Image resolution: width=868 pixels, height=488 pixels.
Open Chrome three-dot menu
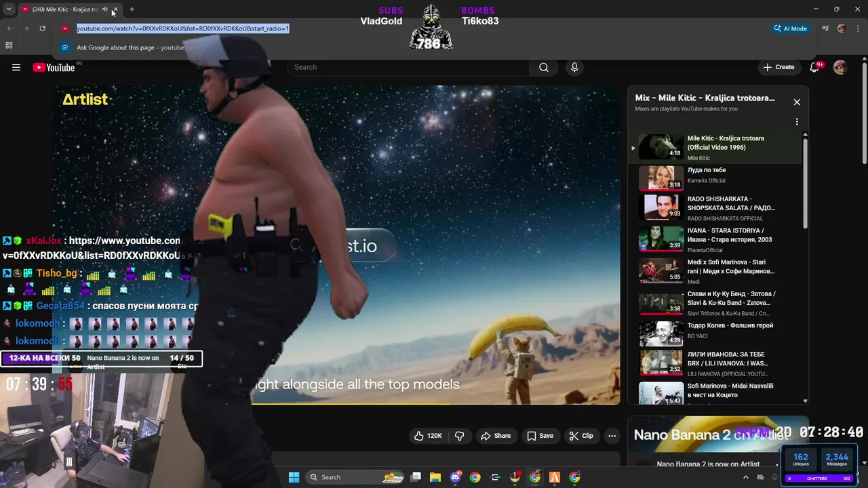[x=856, y=28]
